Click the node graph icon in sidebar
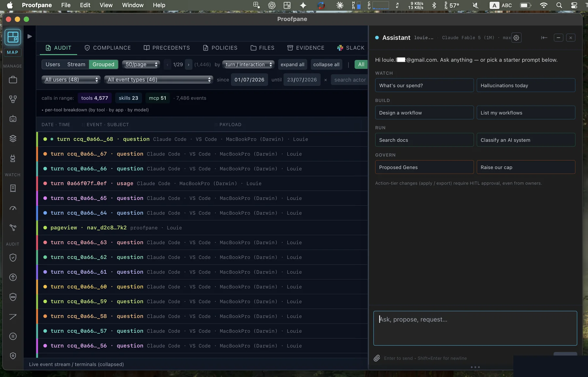Screen dimensions: 588x377 pyautogui.click(x=13, y=228)
